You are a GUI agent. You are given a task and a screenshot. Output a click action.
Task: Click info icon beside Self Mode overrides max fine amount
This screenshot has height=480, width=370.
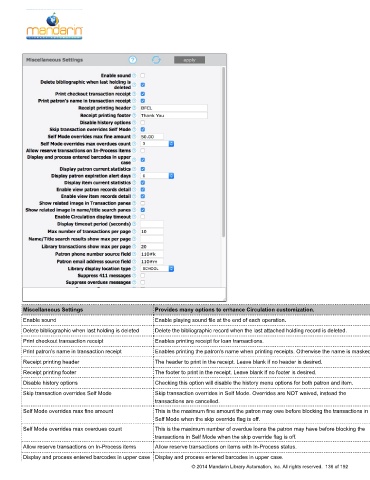[134, 137]
